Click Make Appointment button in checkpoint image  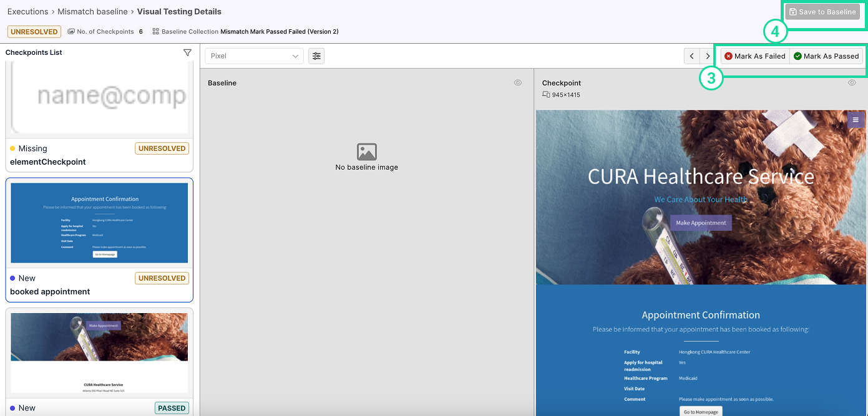(701, 223)
